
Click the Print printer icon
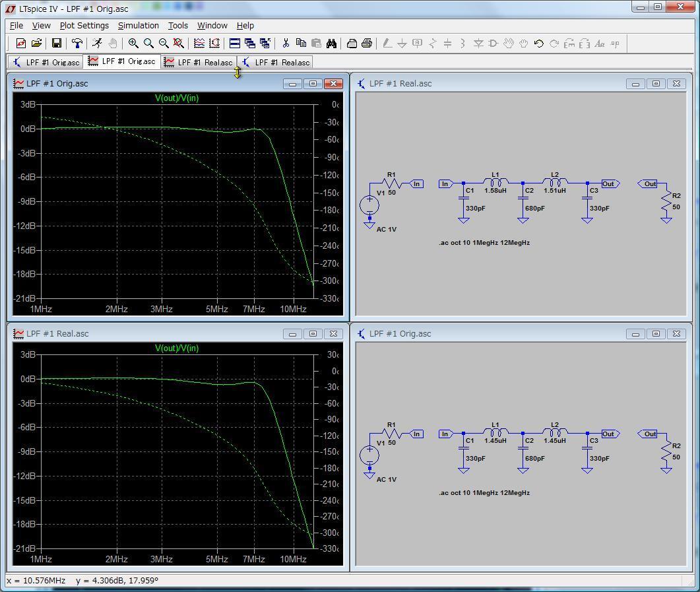pyautogui.click(x=367, y=44)
